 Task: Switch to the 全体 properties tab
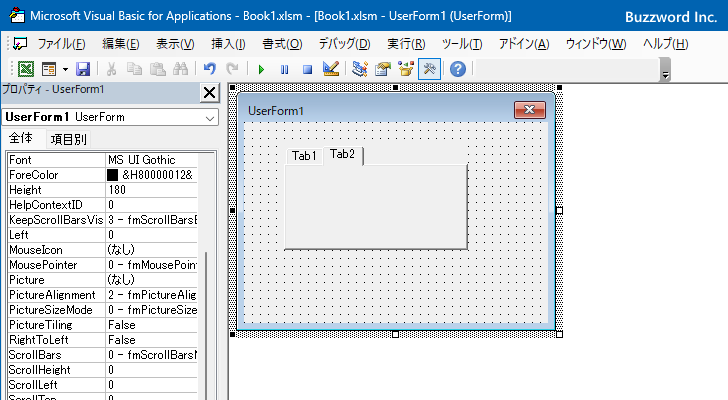click(x=21, y=138)
